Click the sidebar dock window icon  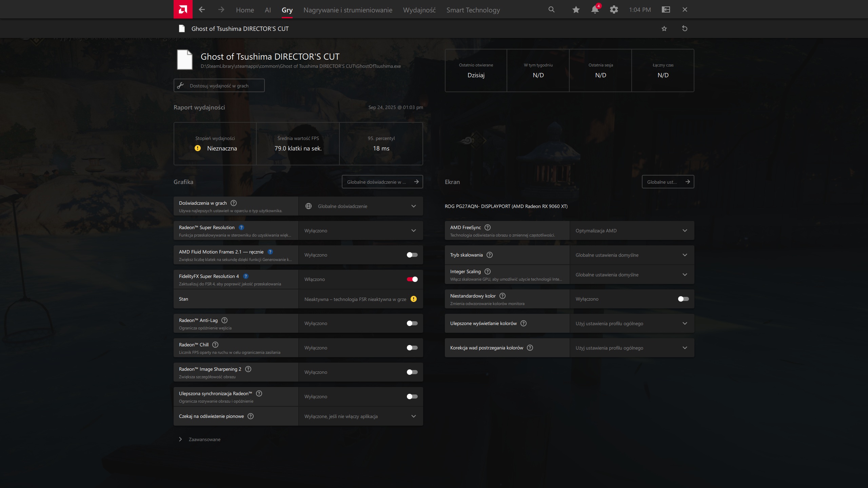point(666,9)
